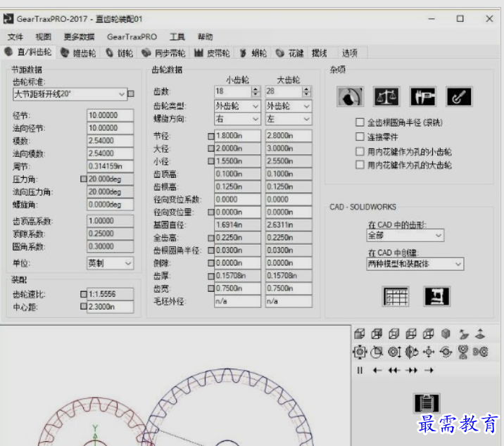The image size is (504, 446).
Task: Open the 齿轮标准 dropdown showing 大节距渐开线20°
Action: [70, 94]
